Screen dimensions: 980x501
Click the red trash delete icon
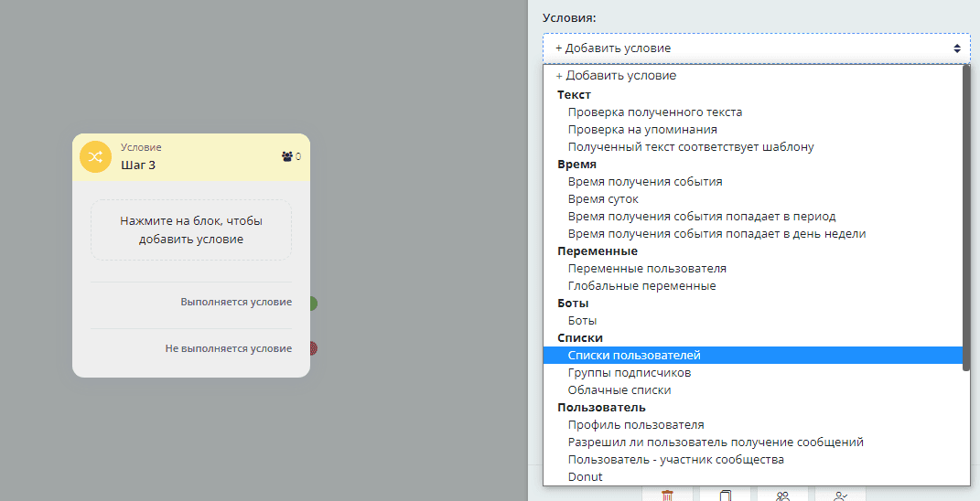[x=669, y=496]
